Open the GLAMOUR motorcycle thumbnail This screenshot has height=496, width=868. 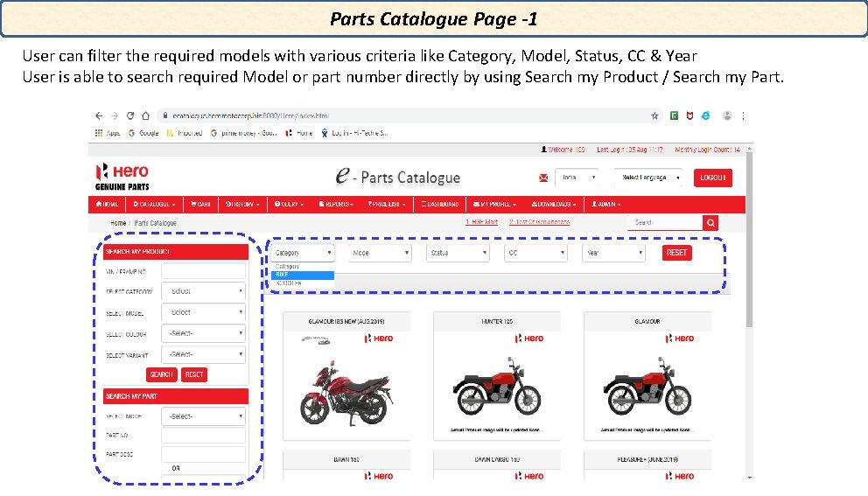[x=647, y=376]
